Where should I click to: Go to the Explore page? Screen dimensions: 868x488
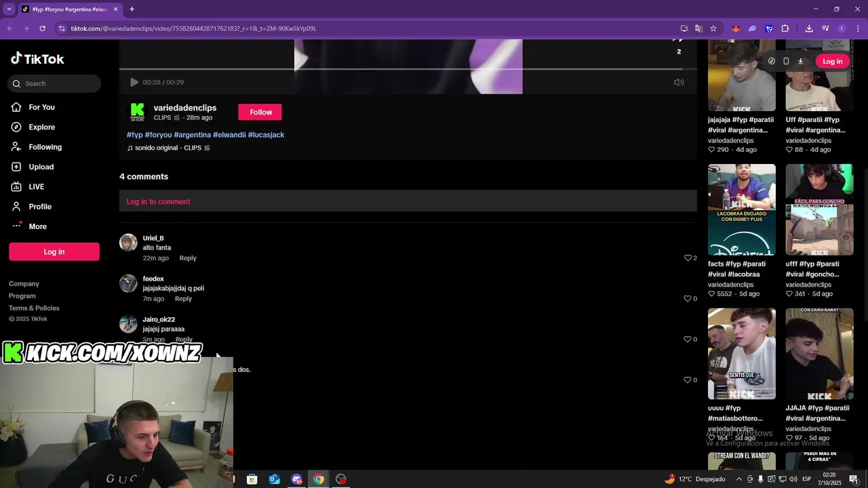(41, 127)
